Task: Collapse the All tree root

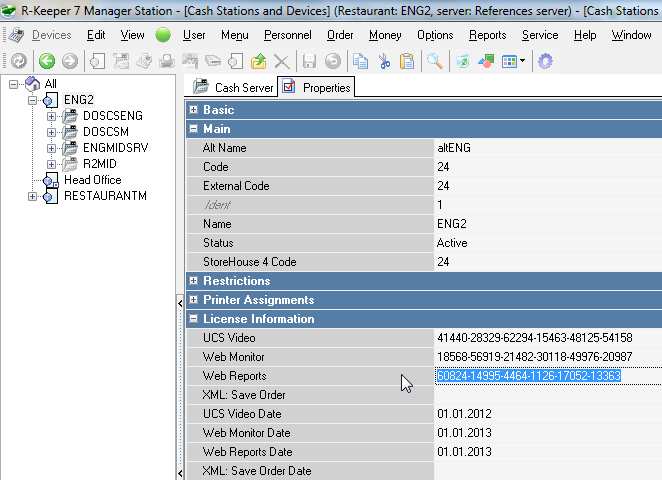Action: pyautogui.click(x=13, y=84)
